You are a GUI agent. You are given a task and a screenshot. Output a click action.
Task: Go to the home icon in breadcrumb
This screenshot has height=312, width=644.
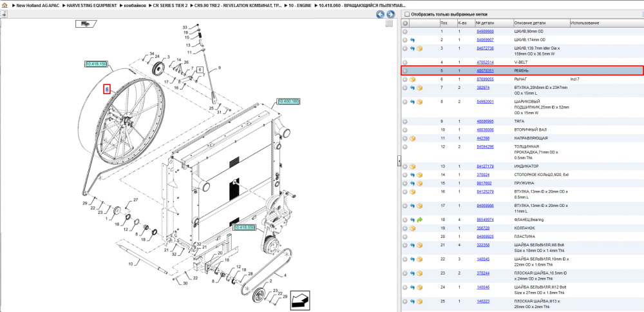pyautogui.click(x=5, y=5)
